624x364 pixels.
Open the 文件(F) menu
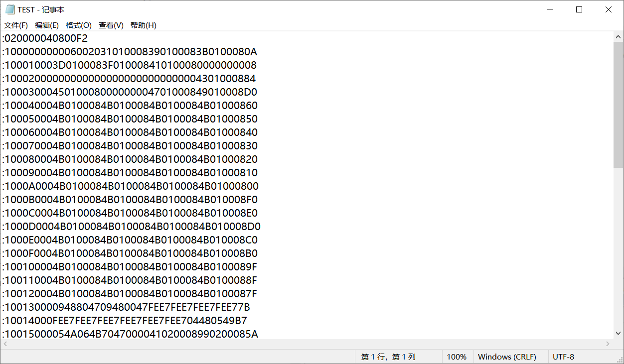pos(16,25)
